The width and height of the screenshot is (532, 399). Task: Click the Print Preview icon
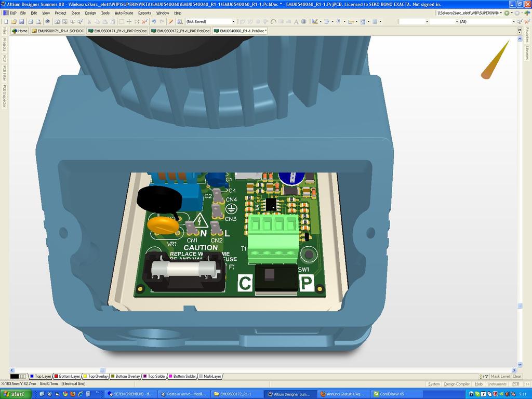pyautogui.click(x=38, y=21)
